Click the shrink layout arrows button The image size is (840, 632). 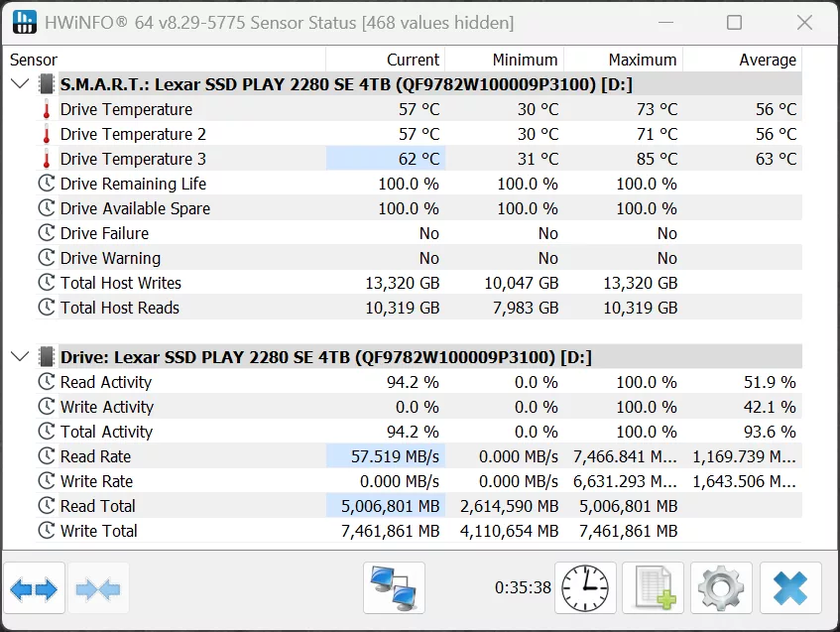click(x=98, y=588)
